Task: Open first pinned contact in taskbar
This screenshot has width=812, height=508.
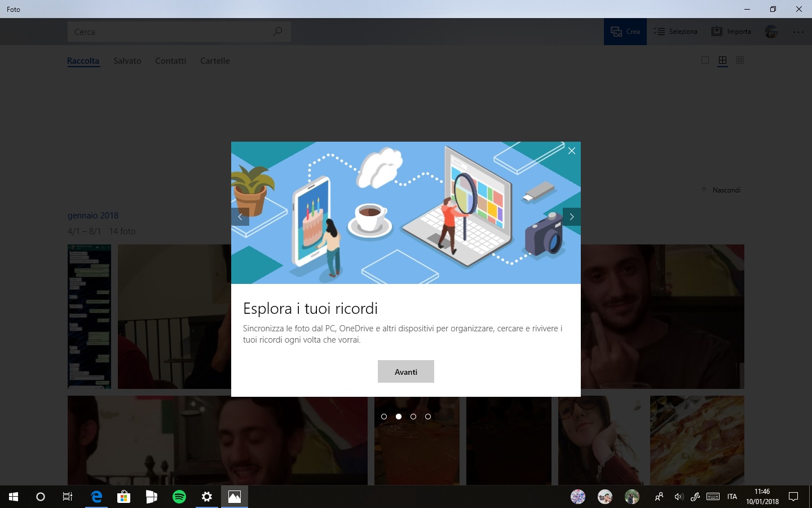Action: (578, 497)
